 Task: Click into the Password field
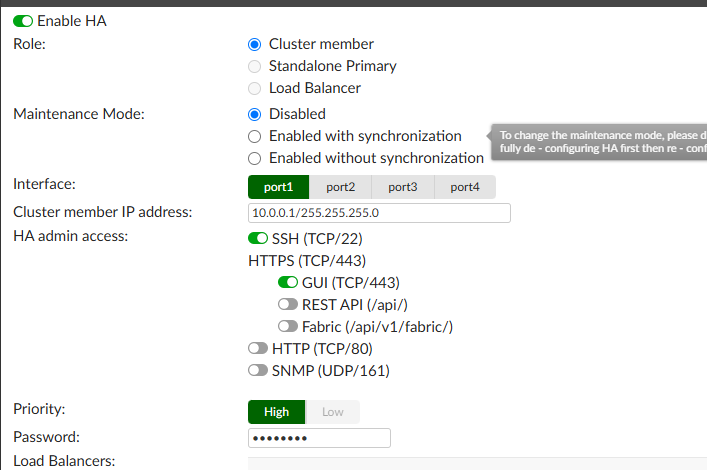[x=319, y=438]
